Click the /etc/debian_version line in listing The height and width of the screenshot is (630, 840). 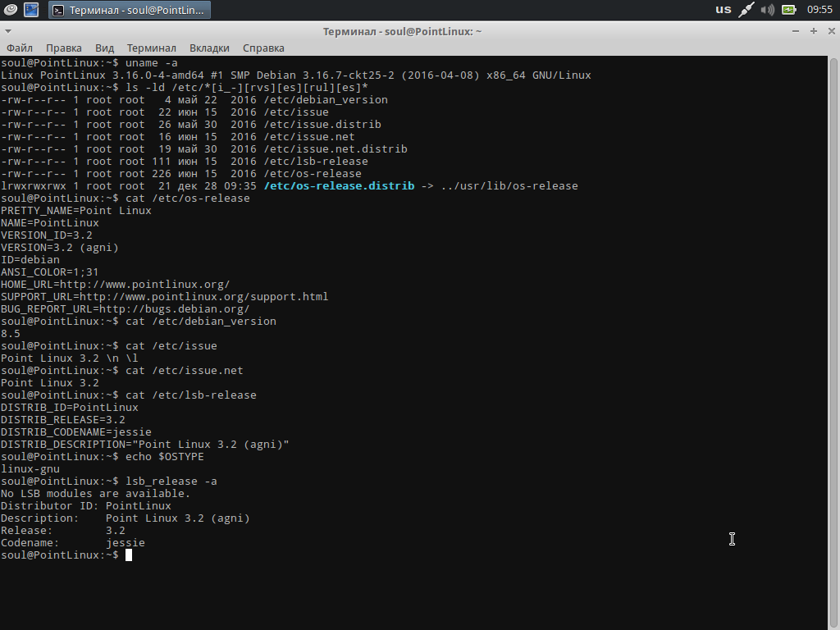coord(194,99)
